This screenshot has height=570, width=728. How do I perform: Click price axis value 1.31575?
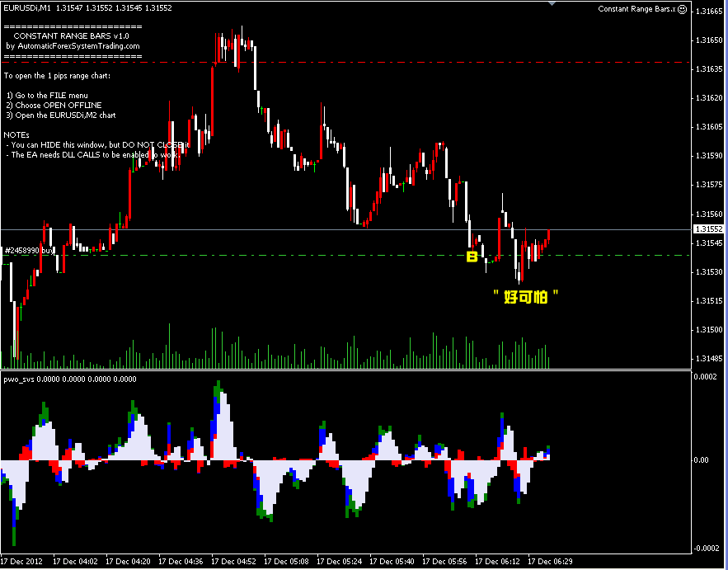[x=709, y=185]
